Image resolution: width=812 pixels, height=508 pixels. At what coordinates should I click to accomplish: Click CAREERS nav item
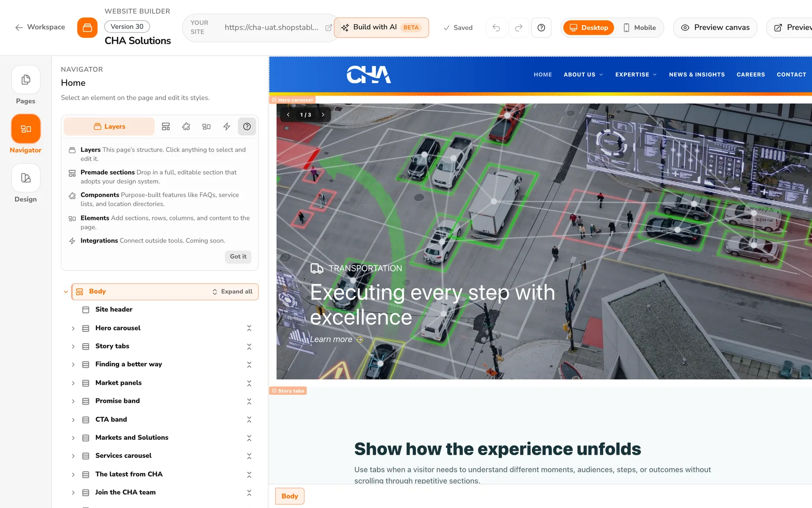click(751, 75)
